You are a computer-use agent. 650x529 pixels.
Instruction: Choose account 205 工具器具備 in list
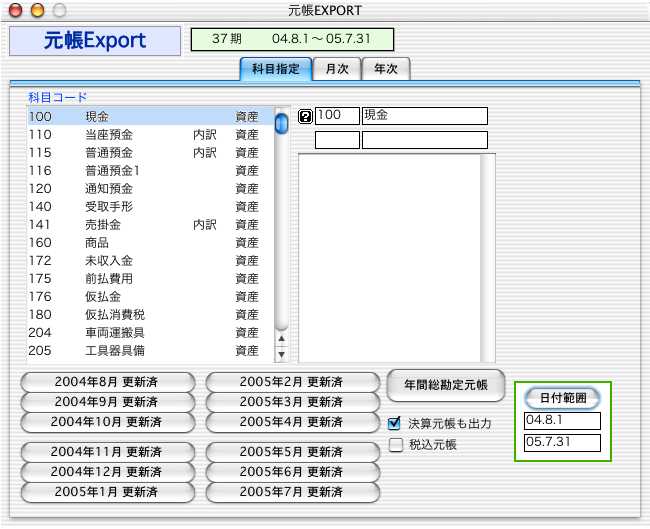[x=150, y=351]
